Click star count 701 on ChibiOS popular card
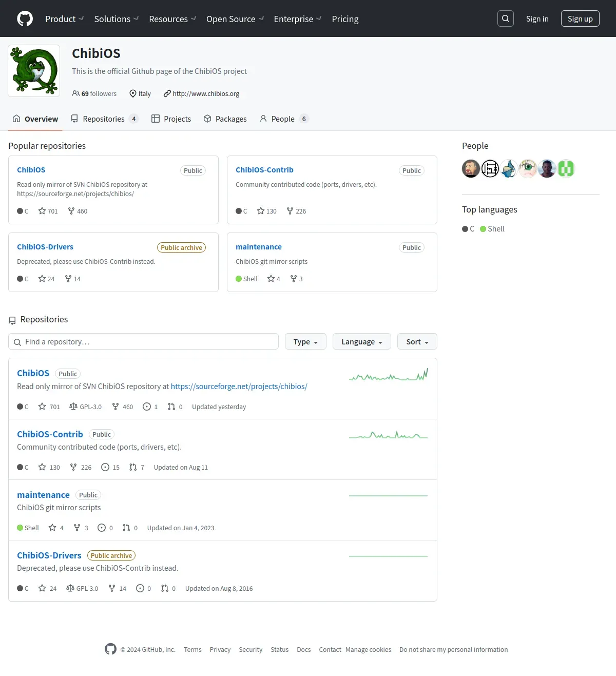The image size is (616, 676). pos(48,211)
